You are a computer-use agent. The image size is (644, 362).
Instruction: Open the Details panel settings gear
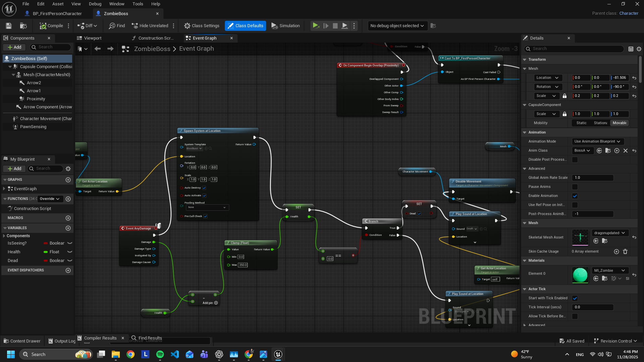pyautogui.click(x=639, y=49)
